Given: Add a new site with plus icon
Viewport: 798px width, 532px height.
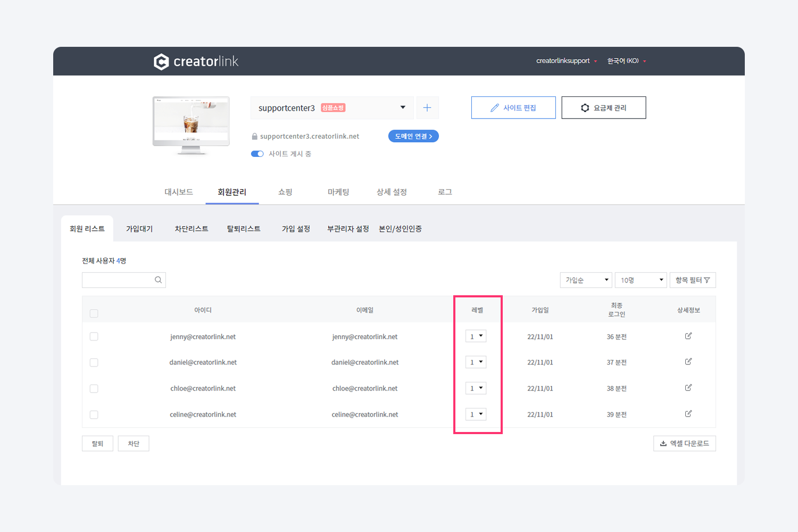Looking at the screenshot, I should point(427,108).
